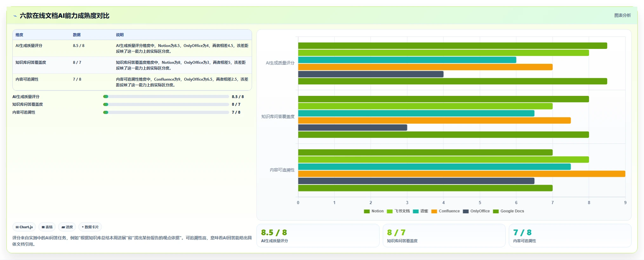Open the 8.5 / 8 AI生成质量评分 data card
This screenshot has height=260, width=644.
pos(318,236)
